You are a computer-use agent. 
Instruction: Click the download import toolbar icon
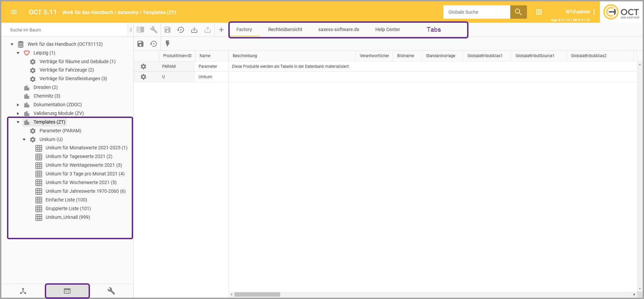pyautogui.click(x=194, y=30)
